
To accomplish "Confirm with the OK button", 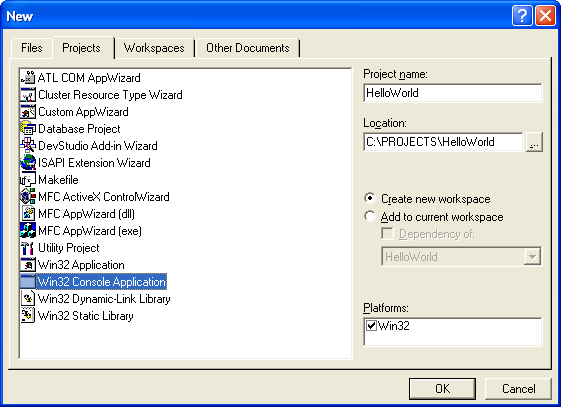I will point(443,389).
